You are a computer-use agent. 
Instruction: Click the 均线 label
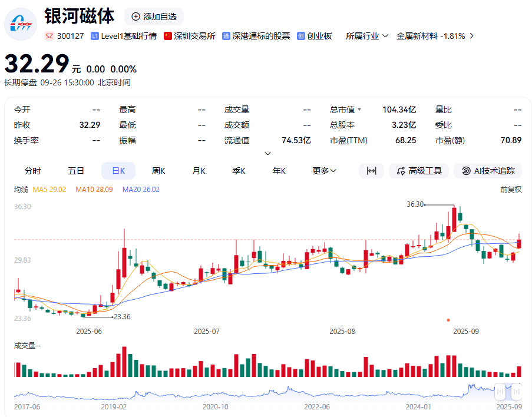pos(21,189)
